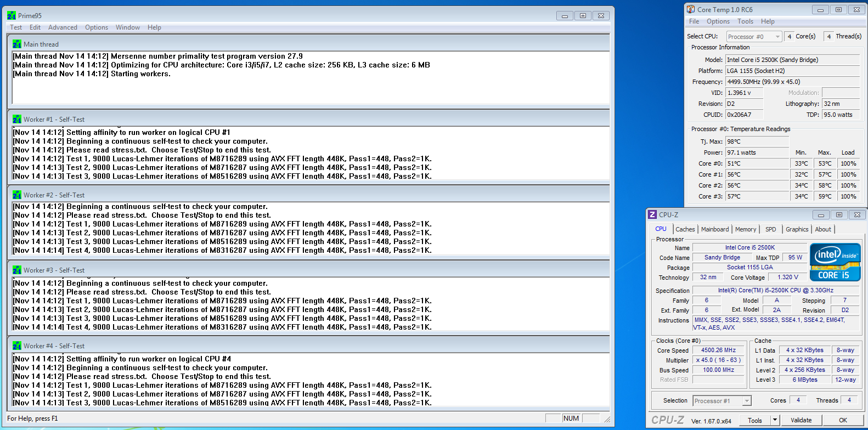Screen dimensions: 868x430
Task: Click the OK button in CPU-Z
Action: 843,420
